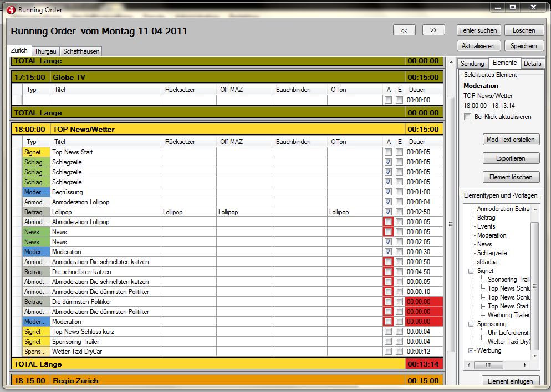551x392 pixels.
Task: Select Schlagzeile in element types tree
Action: 492,253
